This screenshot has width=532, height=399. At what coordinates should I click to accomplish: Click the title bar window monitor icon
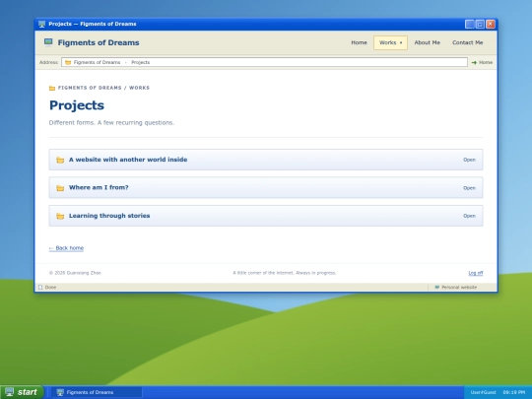click(x=41, y=24)
